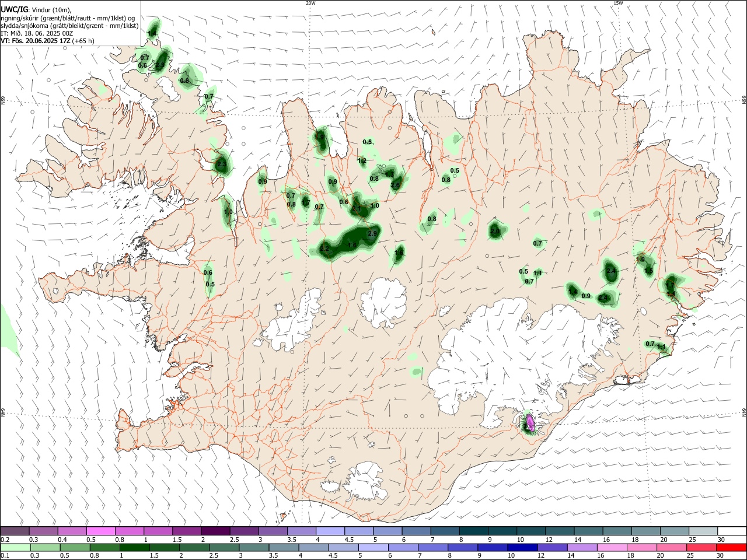Select the pale lavender rain swatch labeled 5

click(x=373, y=547)
